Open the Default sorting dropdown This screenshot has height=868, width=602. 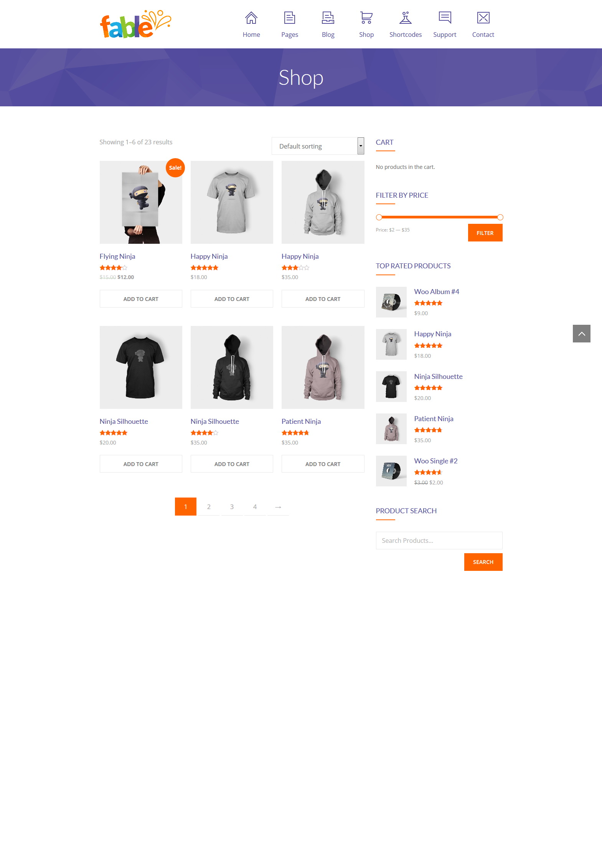click(318, 146)
